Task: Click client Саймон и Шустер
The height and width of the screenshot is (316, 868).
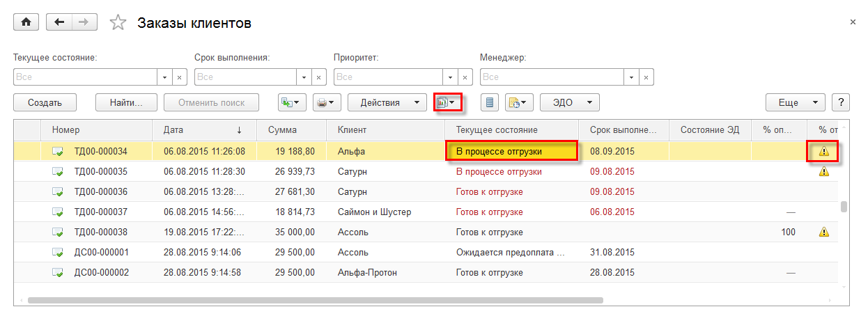Action: point(374,212)
